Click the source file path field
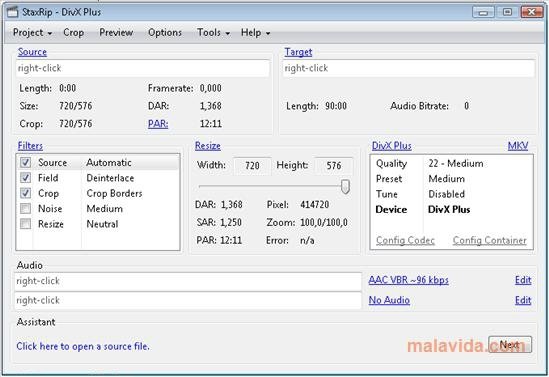Image resolution: width=549 pixels, height=377 pixels. pyautogui.click(x=143, y=68)
